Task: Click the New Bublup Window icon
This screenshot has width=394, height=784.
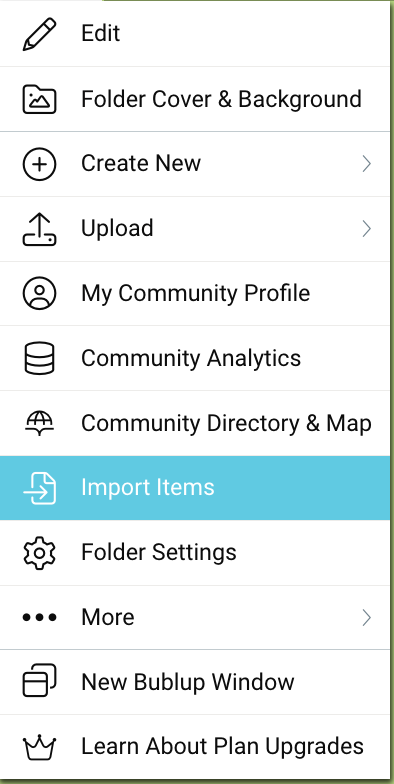Action: pyautogui.click(x=40, y=682)
